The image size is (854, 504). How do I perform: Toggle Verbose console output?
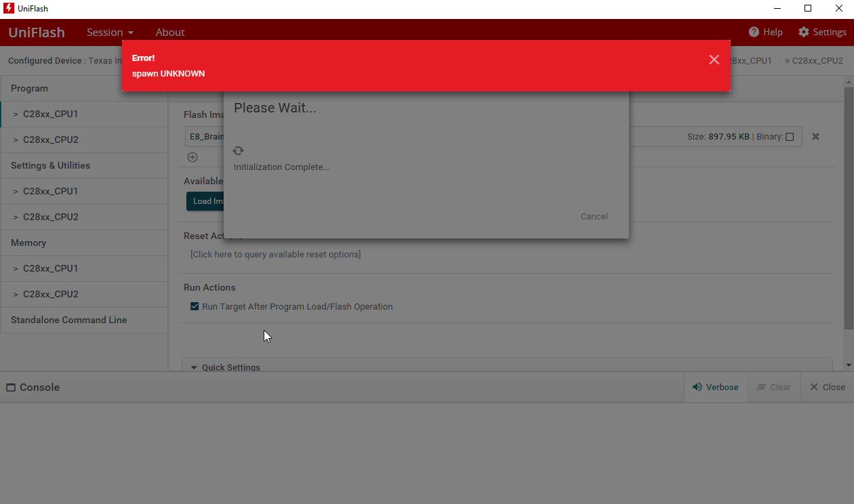pyautogui.click(x=716, y=387)
